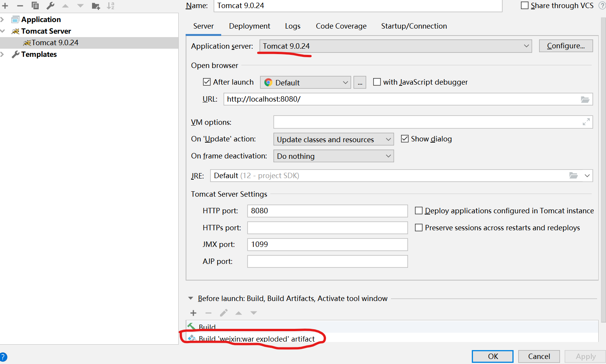Click the Application type icon
The height and width of the screenshot is (364, 606).
(15, 20)
